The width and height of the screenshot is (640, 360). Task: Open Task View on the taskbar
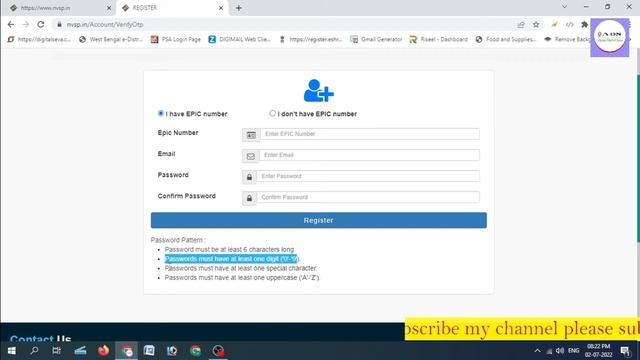click(57, 351)
